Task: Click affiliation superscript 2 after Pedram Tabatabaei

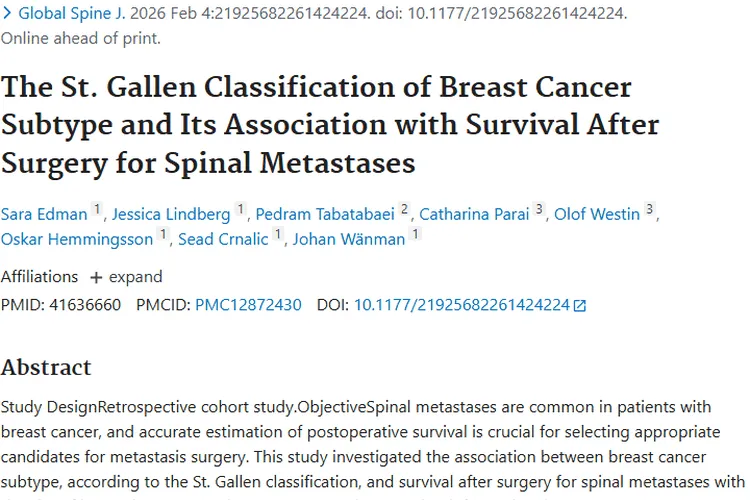Action: point(405,210)
